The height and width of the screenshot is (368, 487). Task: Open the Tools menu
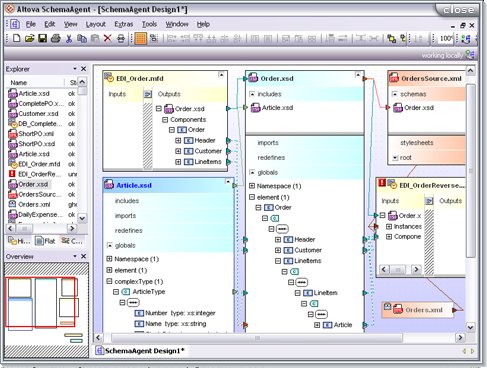click(149, 24)
